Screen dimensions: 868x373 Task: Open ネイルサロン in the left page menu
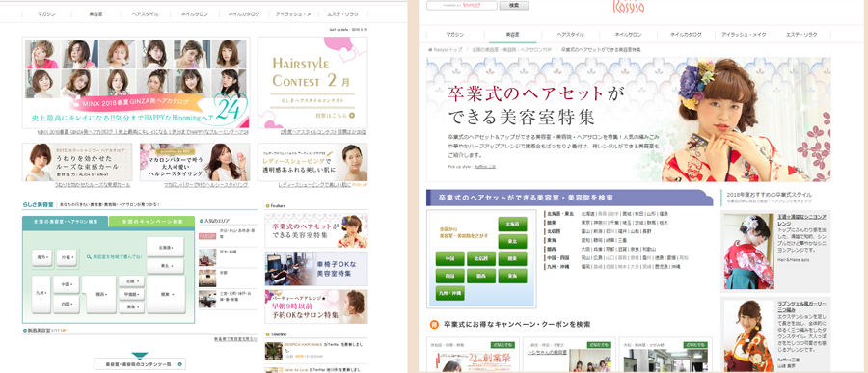click(x=196, y=13)
